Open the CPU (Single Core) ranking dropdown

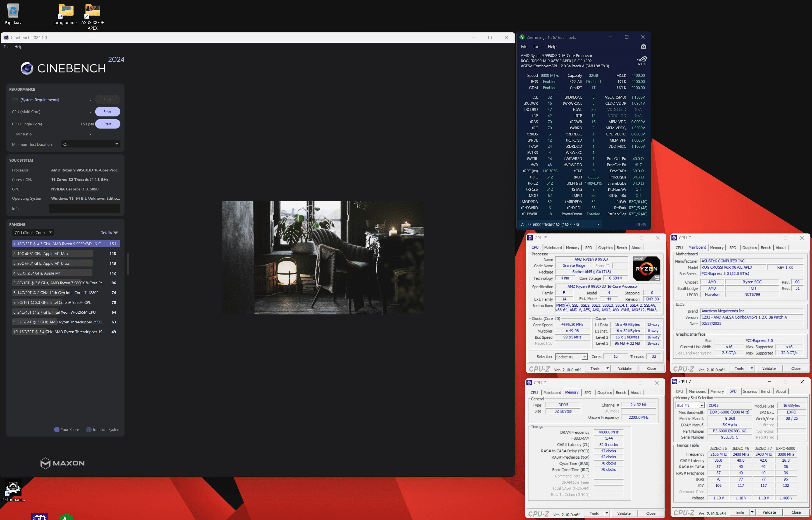pyautogui.click(x=33, y=233)
